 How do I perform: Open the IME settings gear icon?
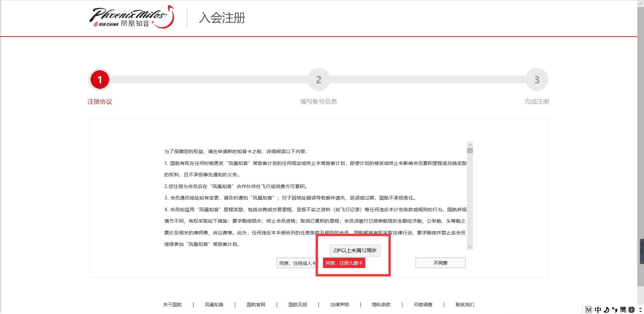632,310
